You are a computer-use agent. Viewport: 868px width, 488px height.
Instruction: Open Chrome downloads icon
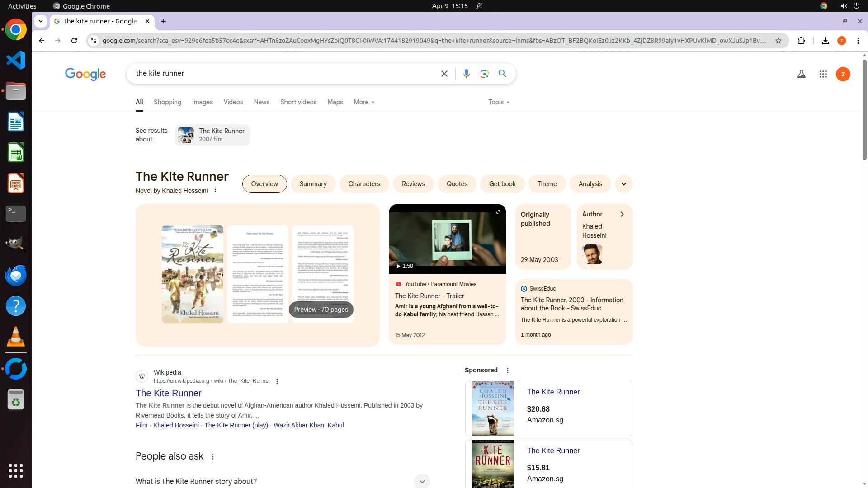[825, 41]
